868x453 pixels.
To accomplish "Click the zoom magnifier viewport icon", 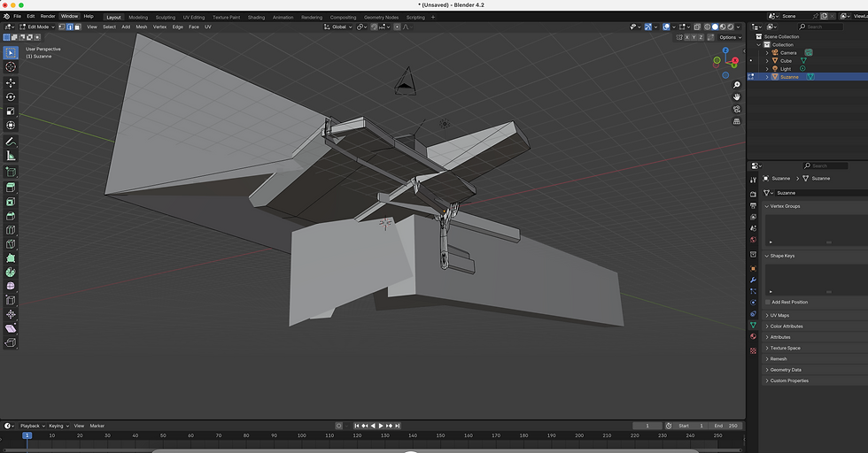I will point(736,85).
